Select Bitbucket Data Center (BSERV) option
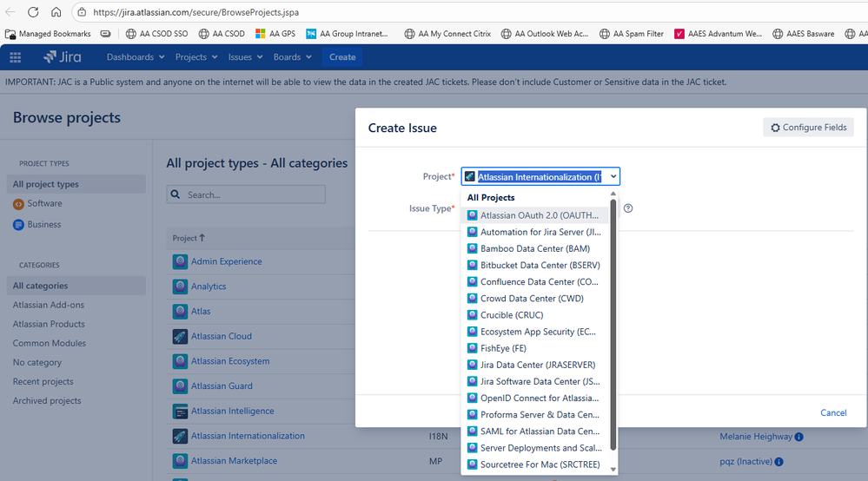The width and height of the screenshot is (868, 481). click(534, 265)
